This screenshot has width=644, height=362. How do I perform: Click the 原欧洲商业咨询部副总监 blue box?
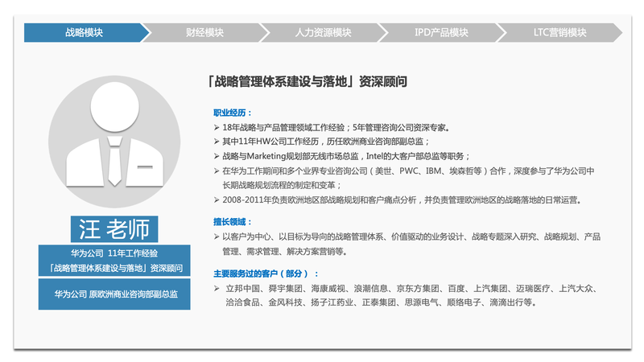click(x=114, y=294)
